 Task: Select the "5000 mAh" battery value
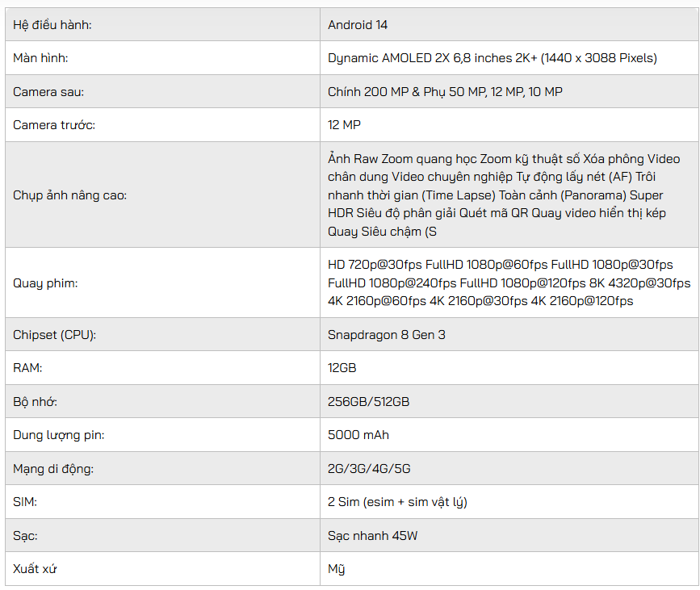pyautogui.click(x=358, y=435)
